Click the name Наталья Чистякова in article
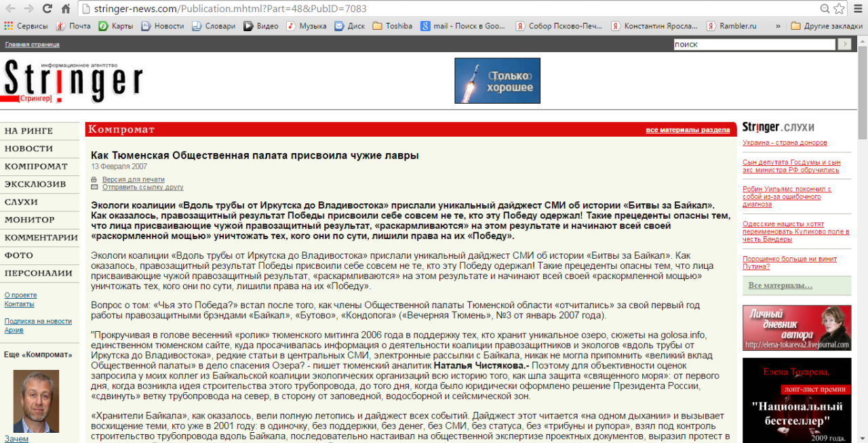 (x=479, y=365)
